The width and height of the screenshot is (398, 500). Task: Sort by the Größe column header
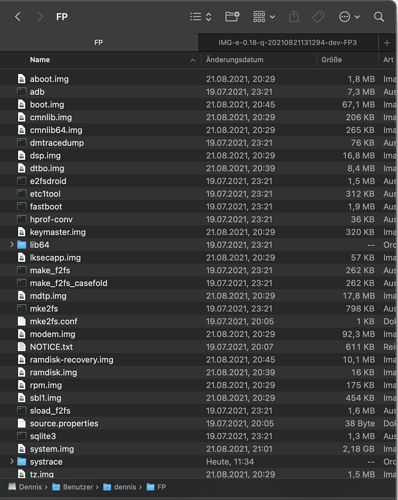point(332,60)
